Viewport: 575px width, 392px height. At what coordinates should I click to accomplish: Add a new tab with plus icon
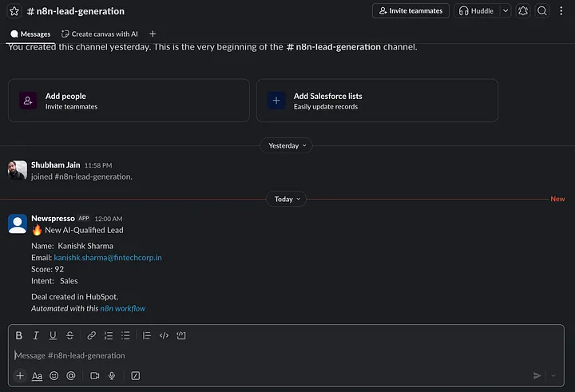coord(153,34)
